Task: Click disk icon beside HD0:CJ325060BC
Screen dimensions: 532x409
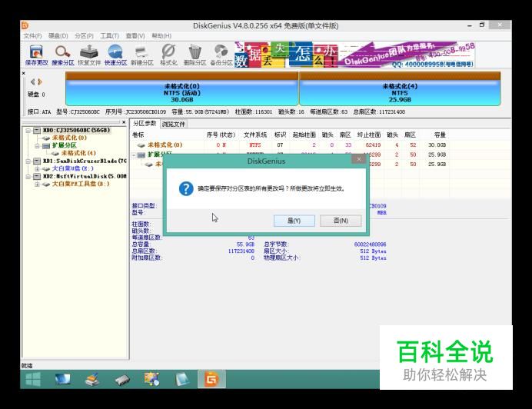Action: (x=37, y=131)
